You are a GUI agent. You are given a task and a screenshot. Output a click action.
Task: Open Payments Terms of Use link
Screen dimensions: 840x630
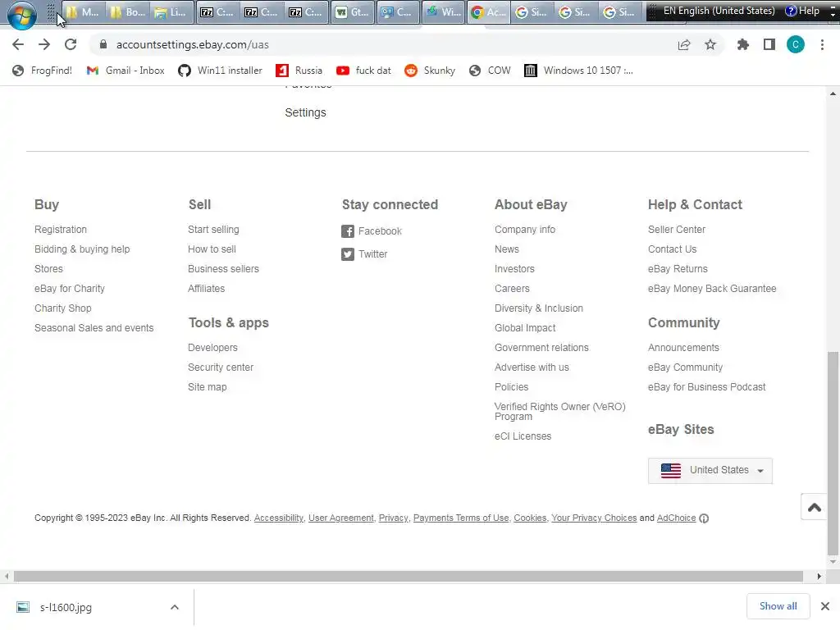[x=461, y=518]
